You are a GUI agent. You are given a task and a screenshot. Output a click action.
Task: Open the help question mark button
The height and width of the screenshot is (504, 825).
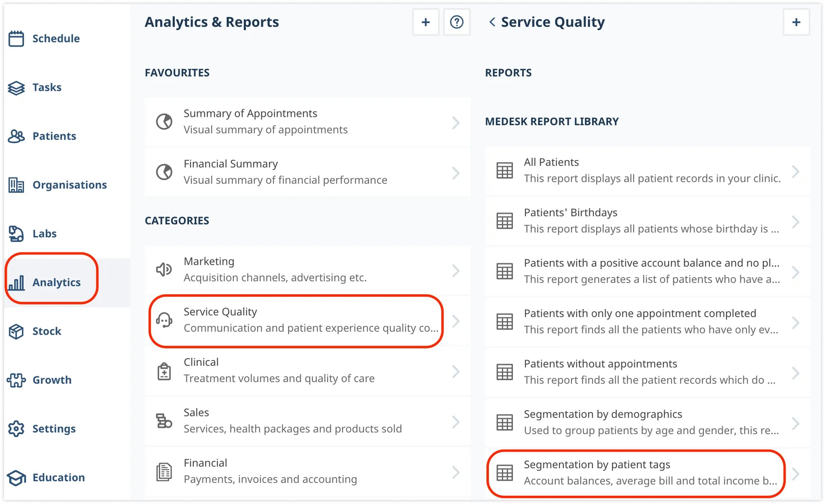pos(456,22)
